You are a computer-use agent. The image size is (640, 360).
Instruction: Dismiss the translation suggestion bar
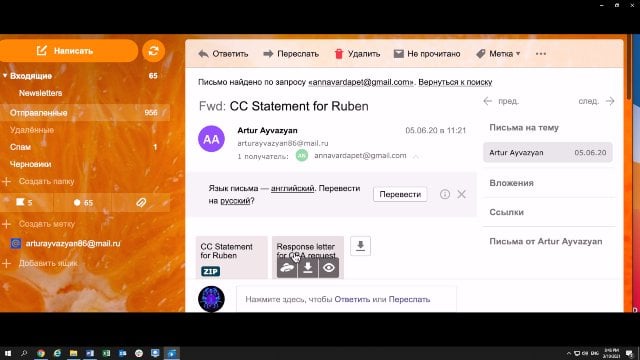[462, 194]
